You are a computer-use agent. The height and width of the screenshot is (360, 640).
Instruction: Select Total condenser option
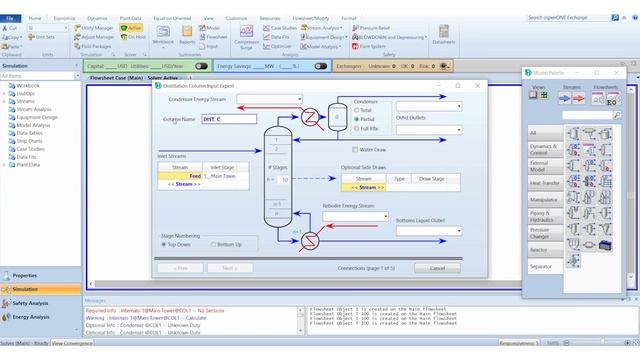pos(357,110)
